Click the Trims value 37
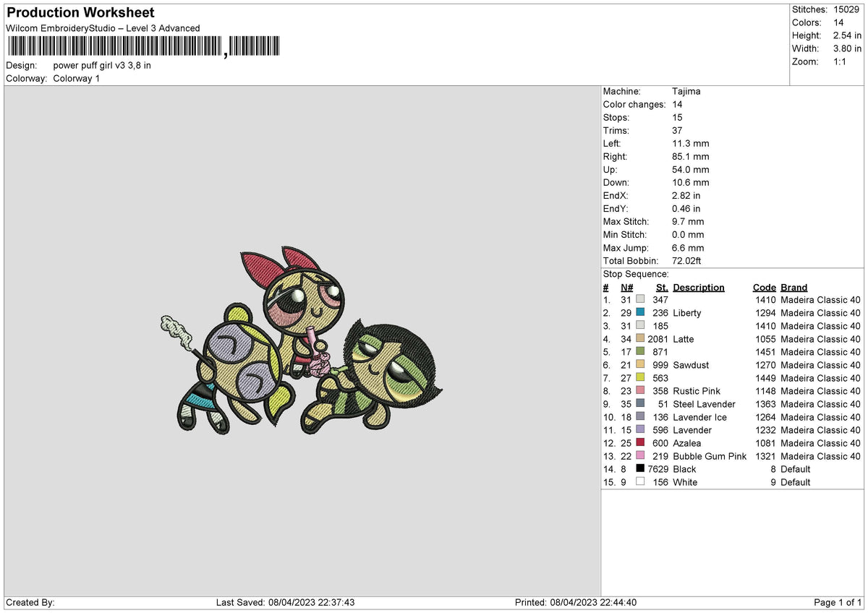The width and height of the screenshot is (868, 613). coord(678,131)
